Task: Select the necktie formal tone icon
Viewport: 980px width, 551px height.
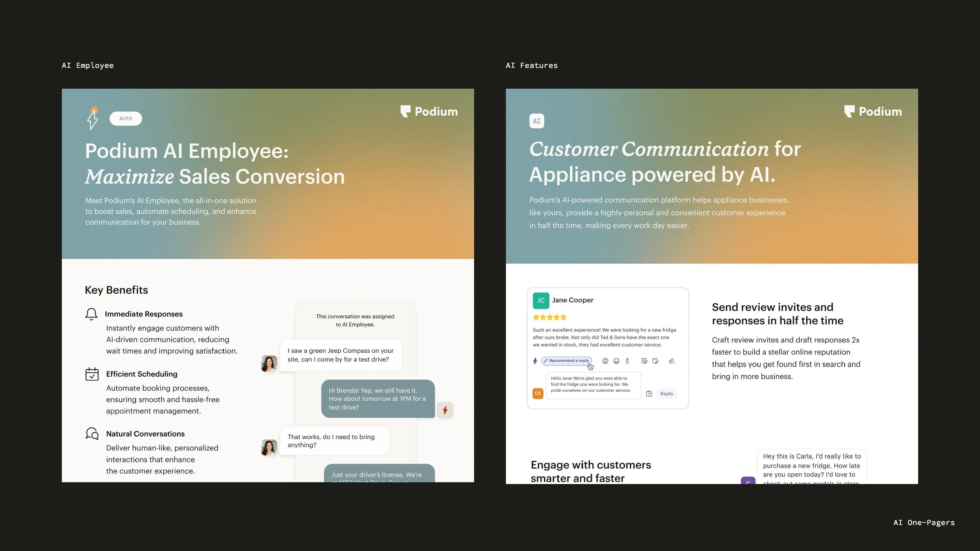Action: pos(627,361)
